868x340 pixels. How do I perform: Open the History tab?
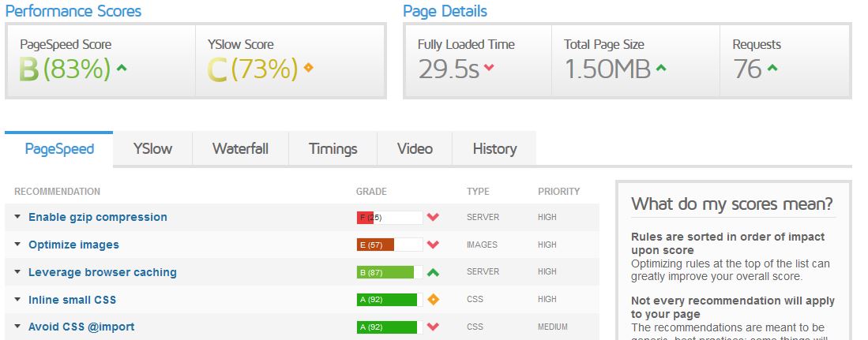tap(494, 149)
